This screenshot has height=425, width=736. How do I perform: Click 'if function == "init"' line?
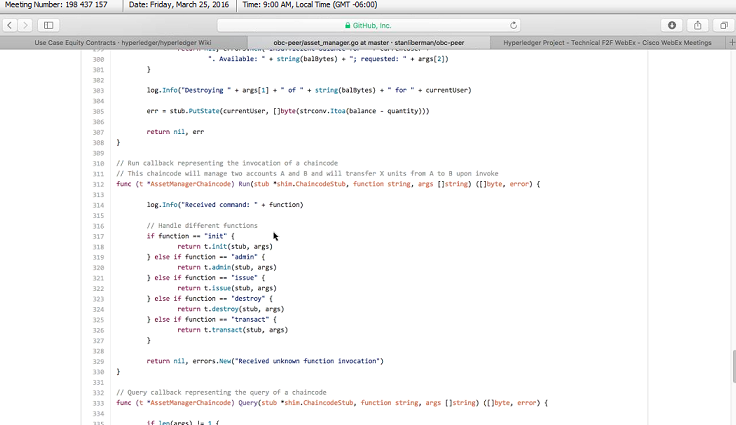click(x=190, y=236)
